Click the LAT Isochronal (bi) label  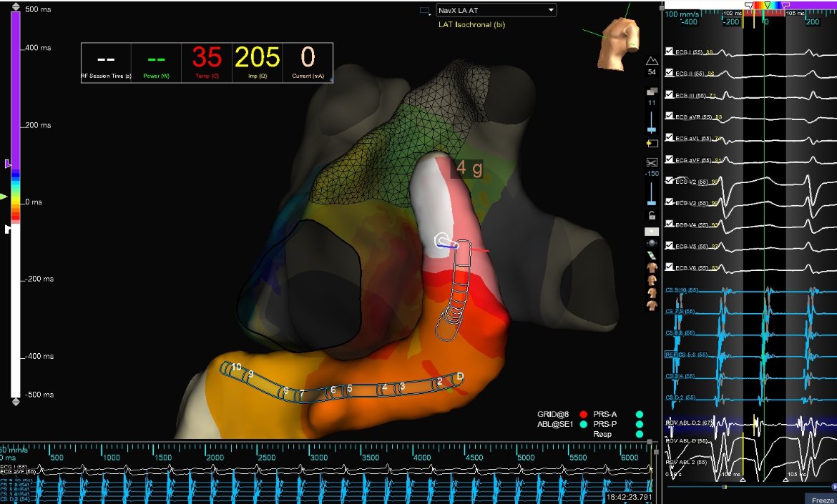[x=472, y=24]
